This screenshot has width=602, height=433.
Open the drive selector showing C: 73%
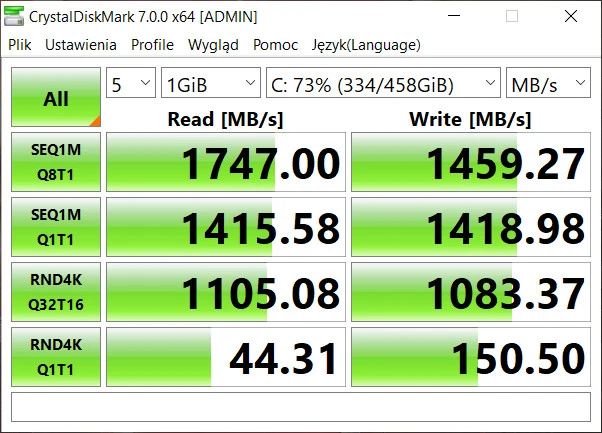coord(383,84)
